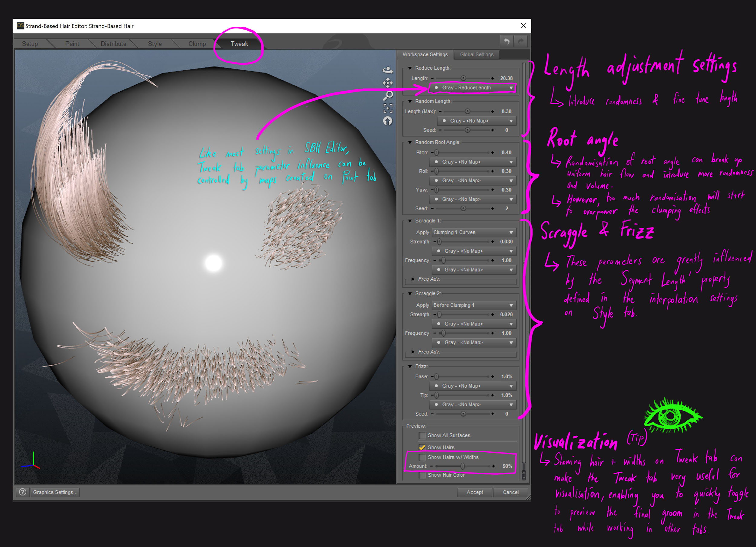Click the Random Root Angle Pitch value field
The image size is (756, 547).
coord(506,152)
